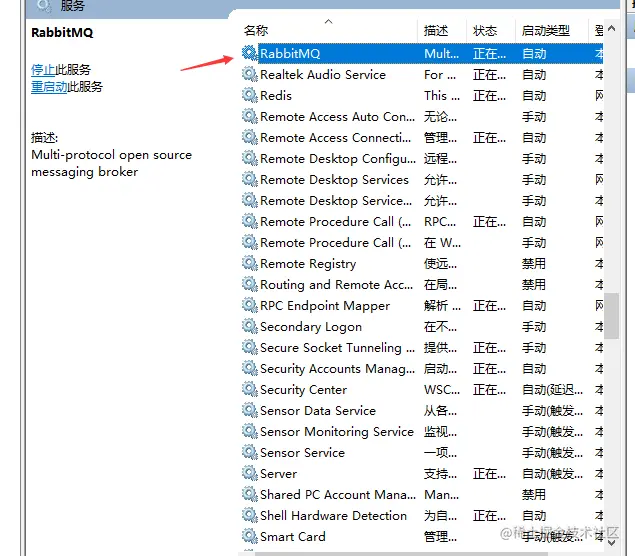Click the gear icon beside Server
The height and width of the screenshot is (556, 635).
[x=250, y=473]
